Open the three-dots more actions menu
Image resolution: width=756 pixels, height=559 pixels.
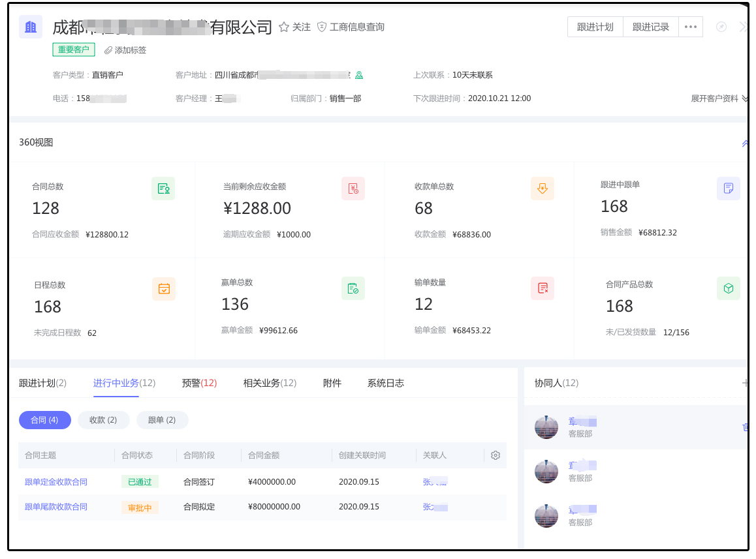[691, 27]
